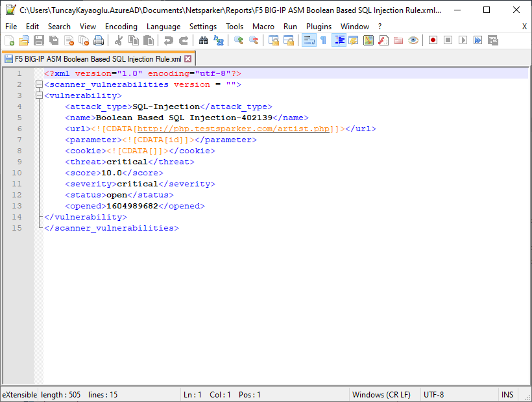
Task: Click the Find and Replace icon
Action: pos(219,40)
